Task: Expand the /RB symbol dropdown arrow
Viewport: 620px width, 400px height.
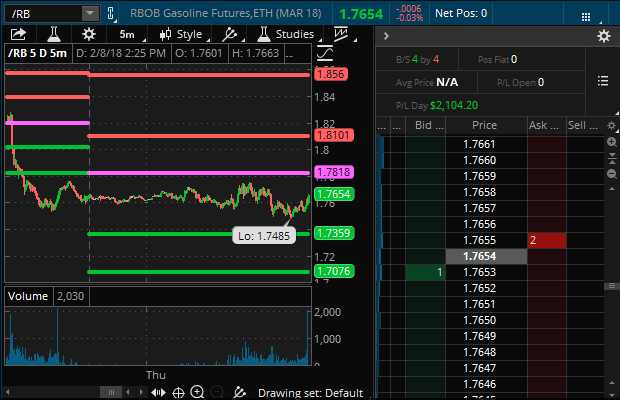Action: point(89,13)
